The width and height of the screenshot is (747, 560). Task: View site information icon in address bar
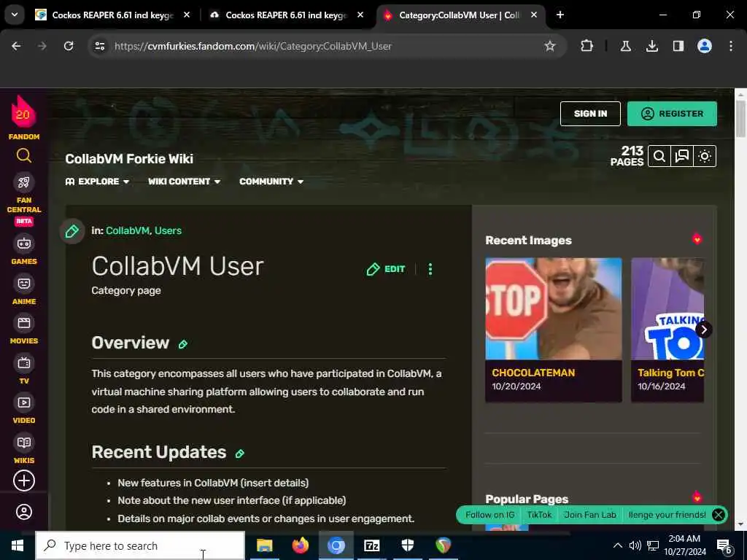pos(99,46)
